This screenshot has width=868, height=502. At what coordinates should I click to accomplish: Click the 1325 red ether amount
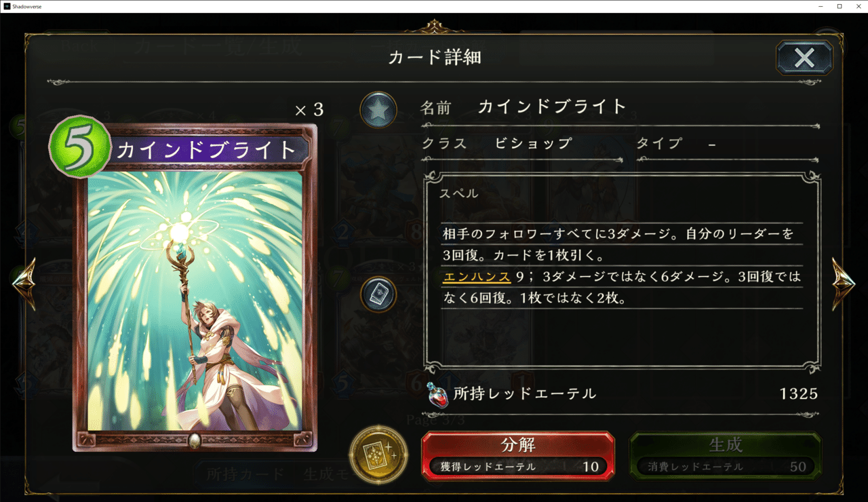[x=799, y=393]
